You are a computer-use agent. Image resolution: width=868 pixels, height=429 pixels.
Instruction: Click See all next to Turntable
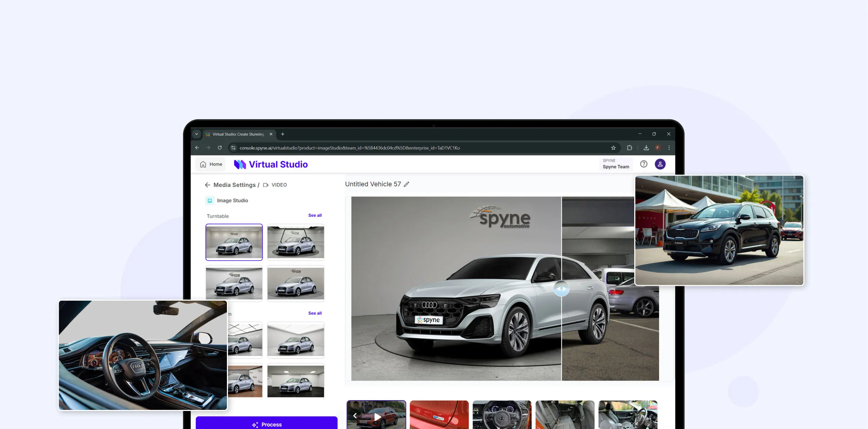(x=315, y=215)
